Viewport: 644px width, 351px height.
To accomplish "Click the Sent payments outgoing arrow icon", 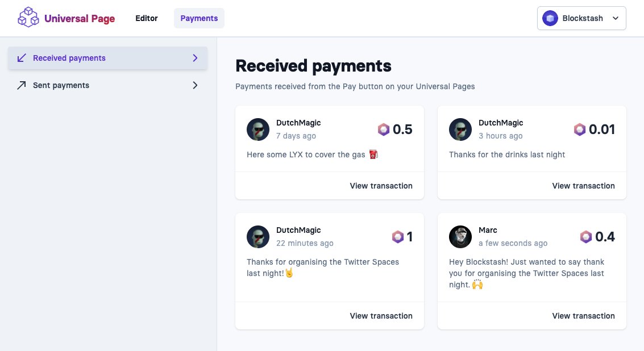I will click(x=22, y=85).
